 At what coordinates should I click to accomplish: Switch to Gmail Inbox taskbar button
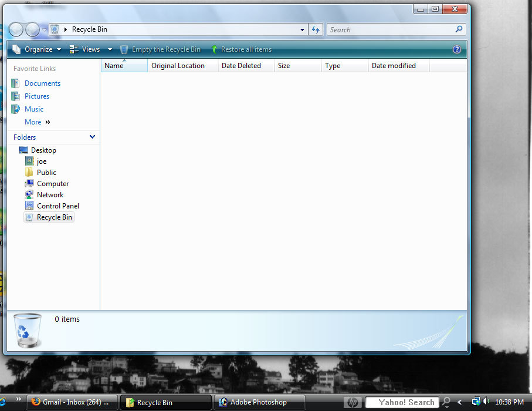pyautogui.click(x=72, y=403)
